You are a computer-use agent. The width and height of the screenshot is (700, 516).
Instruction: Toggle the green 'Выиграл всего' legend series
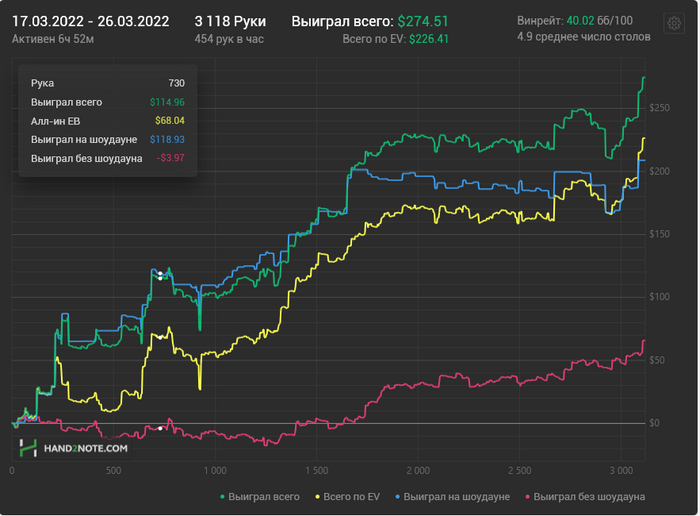260,497
